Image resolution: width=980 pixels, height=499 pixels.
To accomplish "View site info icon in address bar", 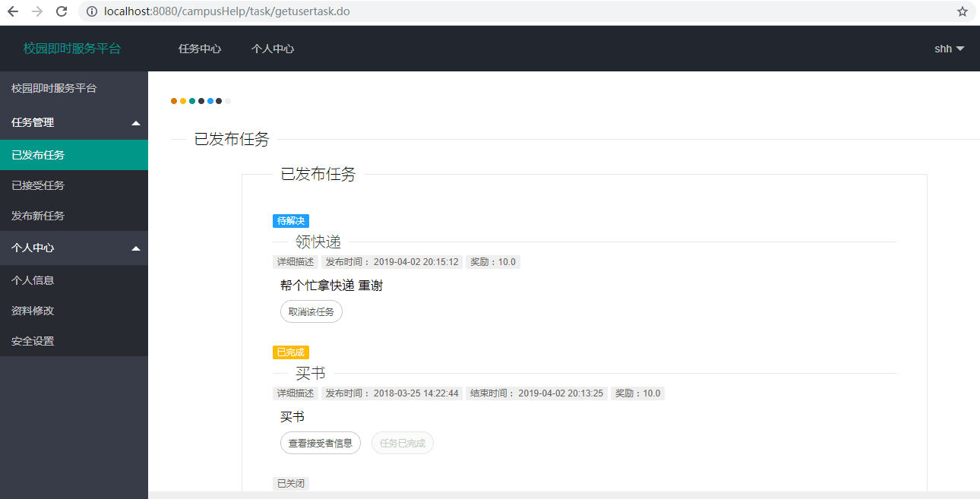I will coord(92,11).
